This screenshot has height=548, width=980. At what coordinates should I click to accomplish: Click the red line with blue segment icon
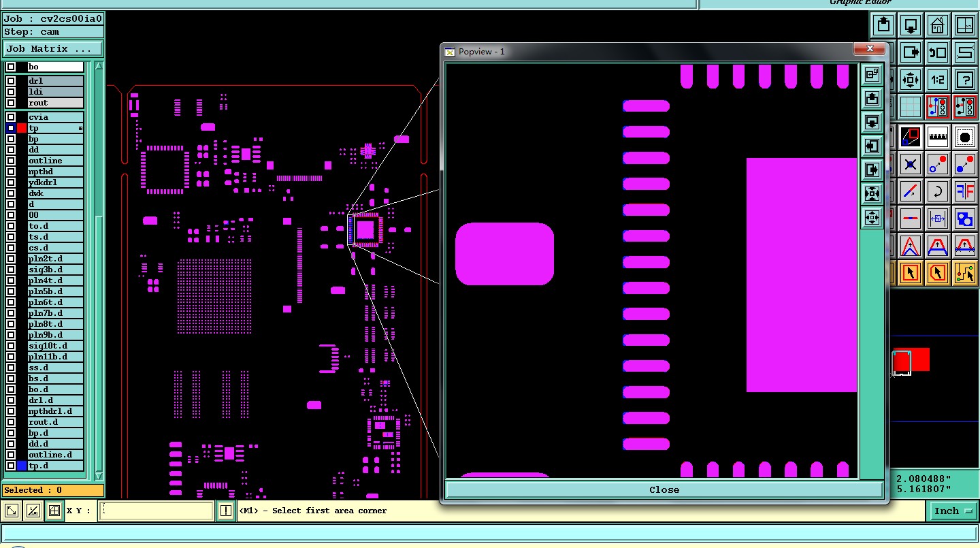click(911, 219)
